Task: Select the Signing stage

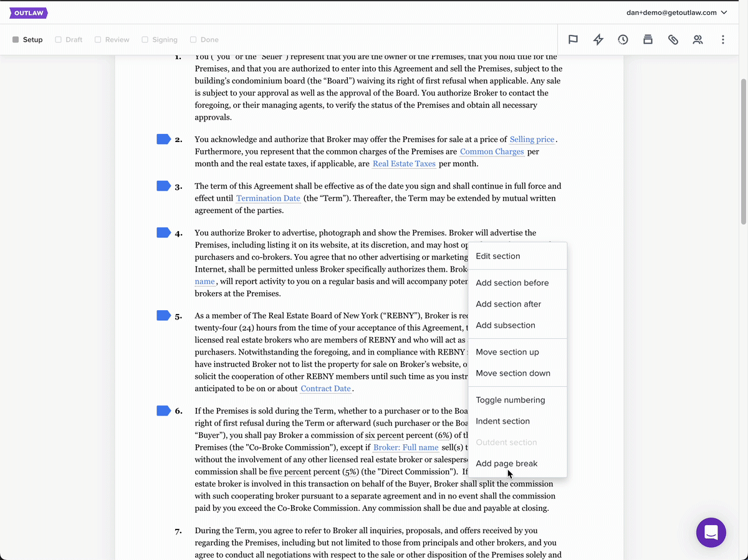Action: tap(160, 40)
